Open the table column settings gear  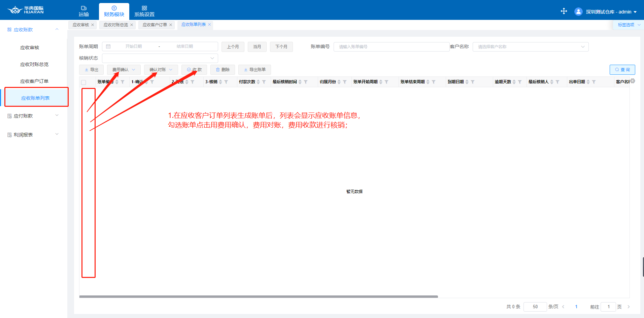click(x=633, y=81)
